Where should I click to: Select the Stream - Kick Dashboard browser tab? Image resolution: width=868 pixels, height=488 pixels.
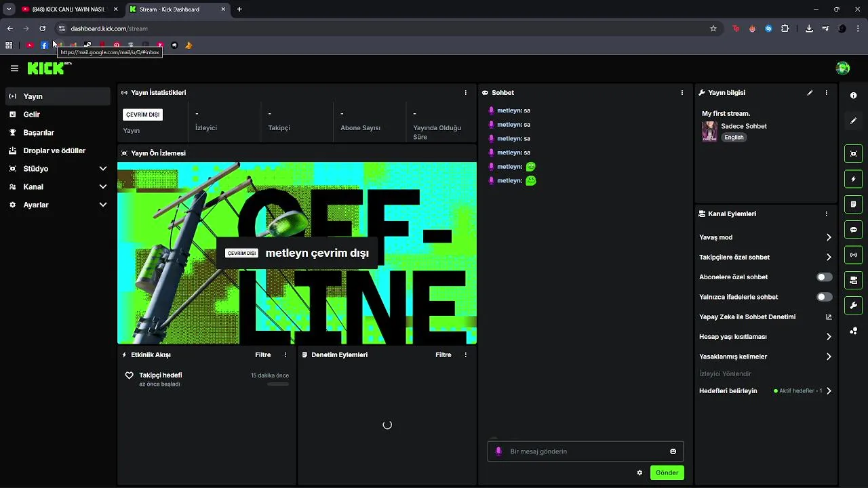tap(176, 9)
